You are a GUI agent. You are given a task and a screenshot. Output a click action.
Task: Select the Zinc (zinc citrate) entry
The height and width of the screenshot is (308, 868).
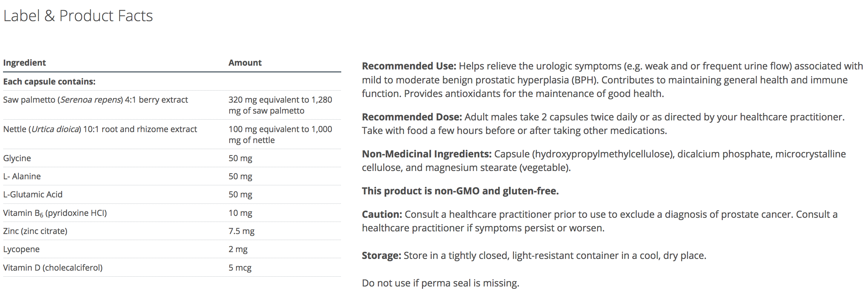coord(35,231)
